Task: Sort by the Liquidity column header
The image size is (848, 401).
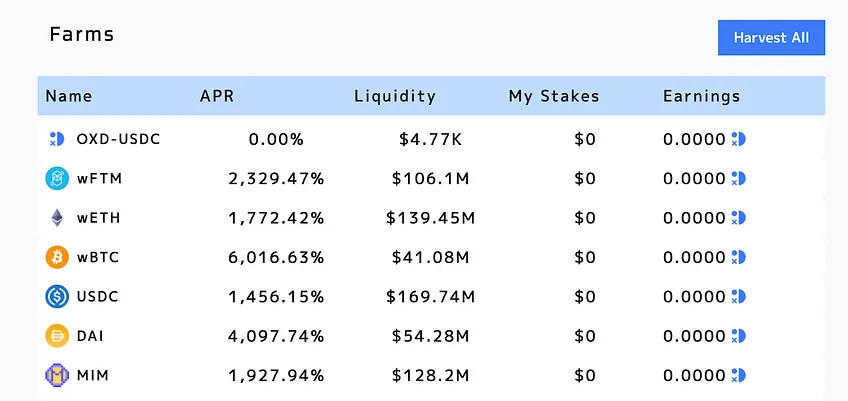Action: click(395, 96)
